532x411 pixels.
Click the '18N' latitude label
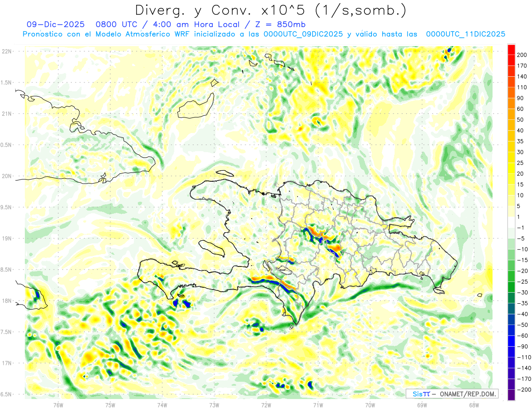coord(7,301)
